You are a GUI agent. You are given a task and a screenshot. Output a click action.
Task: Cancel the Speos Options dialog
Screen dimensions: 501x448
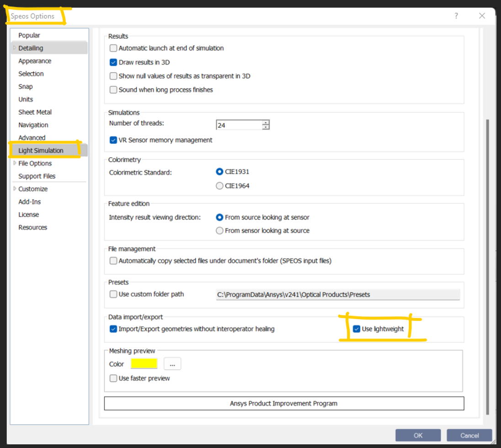coord(469,436)
